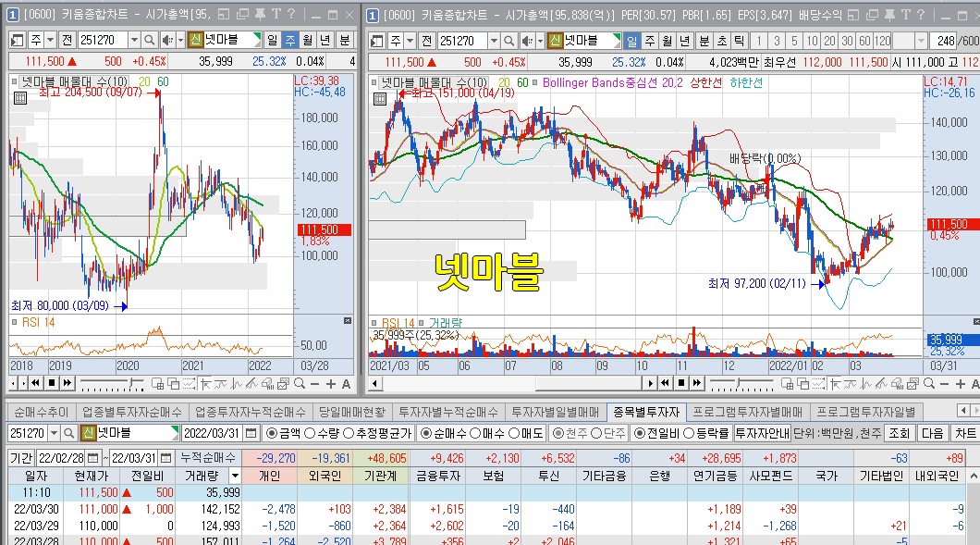Open stock code 251270 dropdown in left chart
980x545 pixels.
134,40
